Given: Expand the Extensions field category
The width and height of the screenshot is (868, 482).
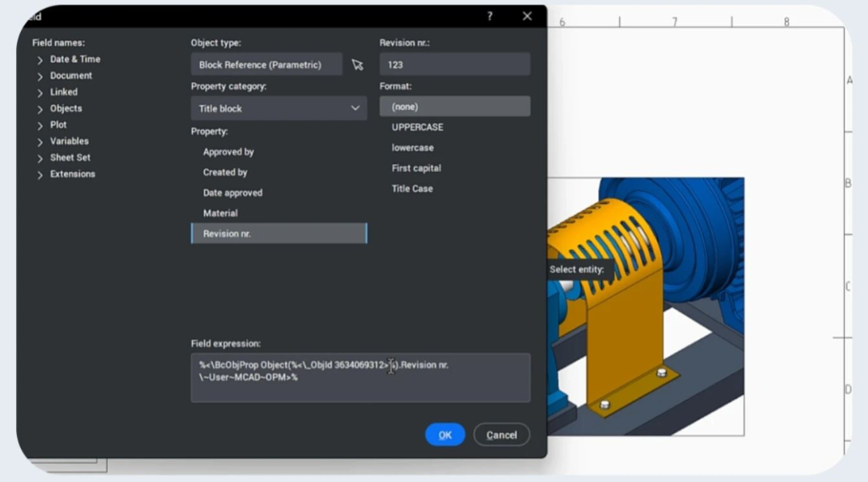Looking at the screenshot, I should coord(40,175).
